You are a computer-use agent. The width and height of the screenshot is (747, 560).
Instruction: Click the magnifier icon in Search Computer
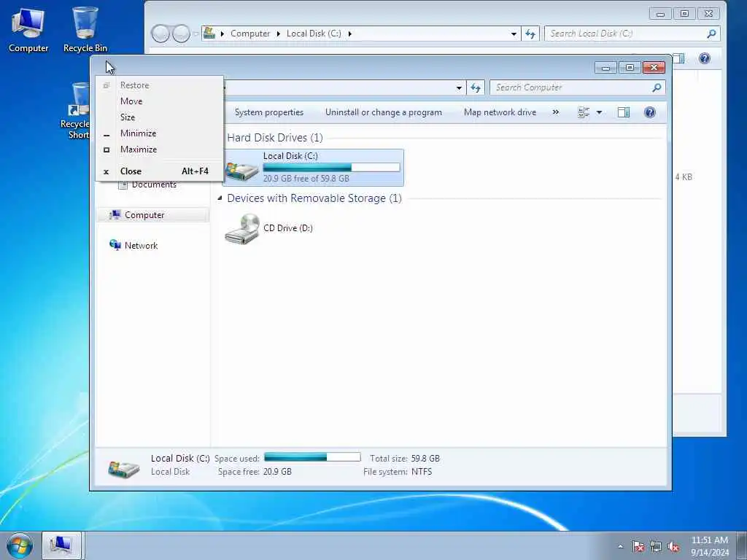[x=657, y=87]
